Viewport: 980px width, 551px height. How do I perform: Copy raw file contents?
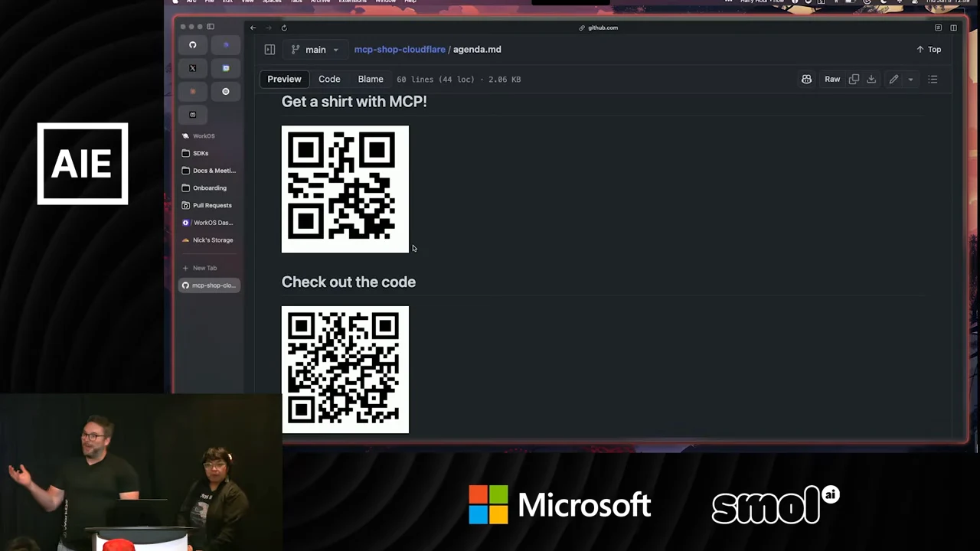854,79
